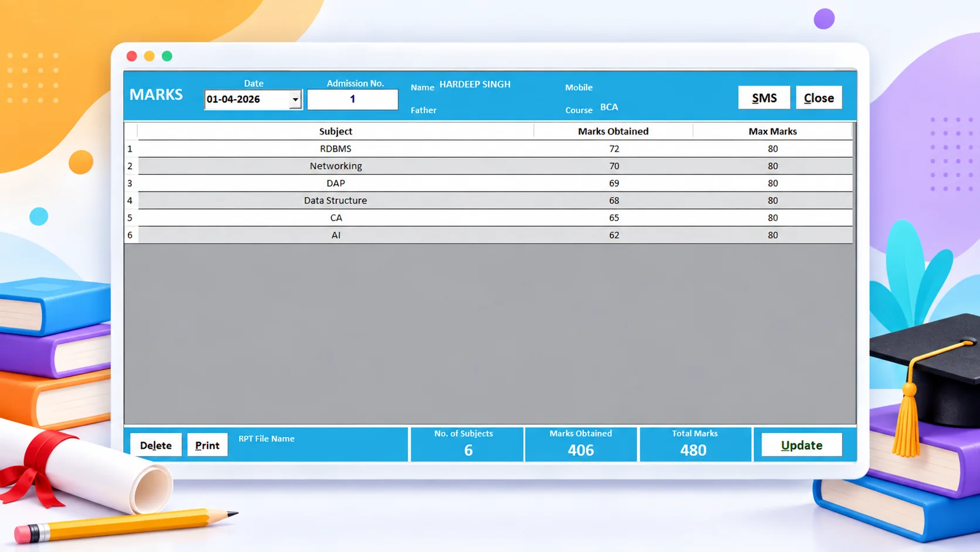Click the Admission No. input field
980x552 pixels.
click(352, 99)
